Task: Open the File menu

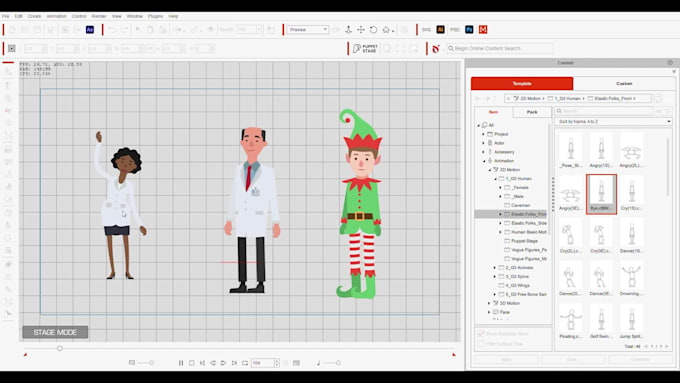Action: [x=6, y=16]
